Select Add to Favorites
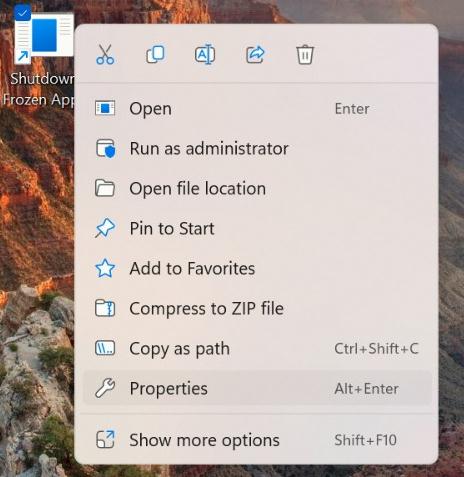464x477 pixels. point(256,269)
